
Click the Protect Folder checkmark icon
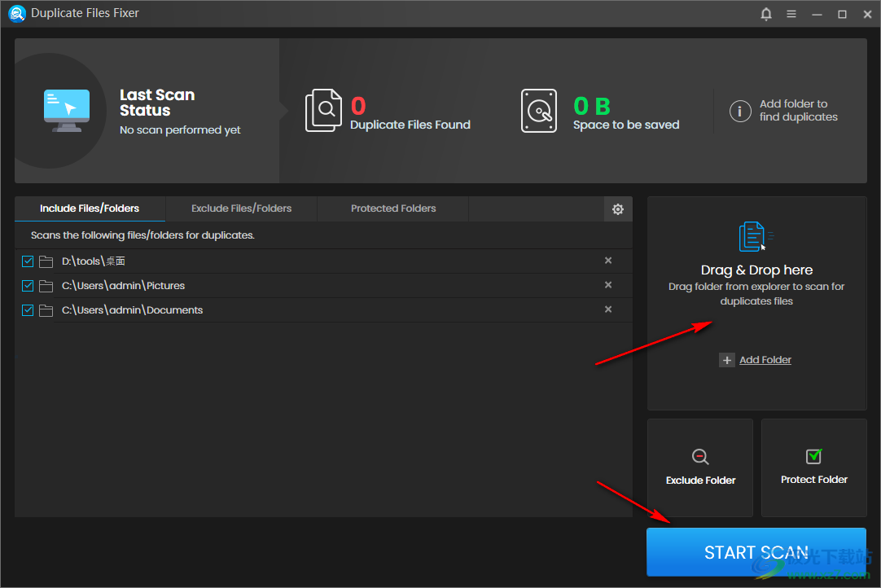coord(814,456)
